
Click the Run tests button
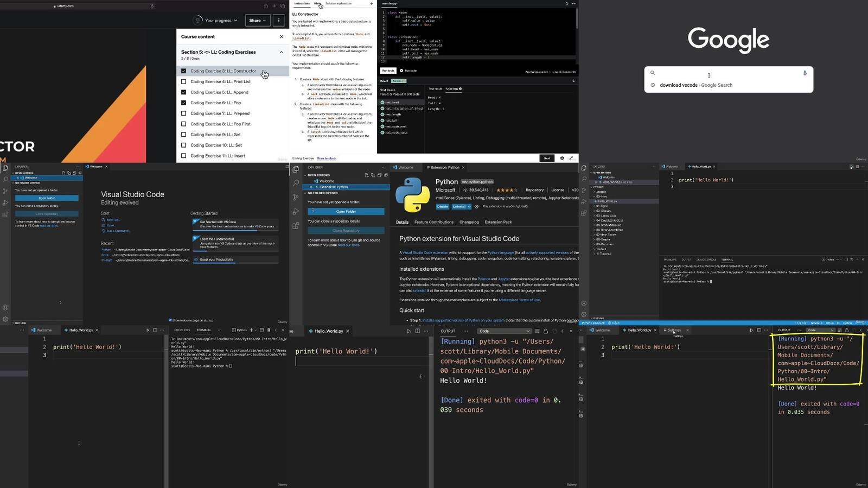388,71
